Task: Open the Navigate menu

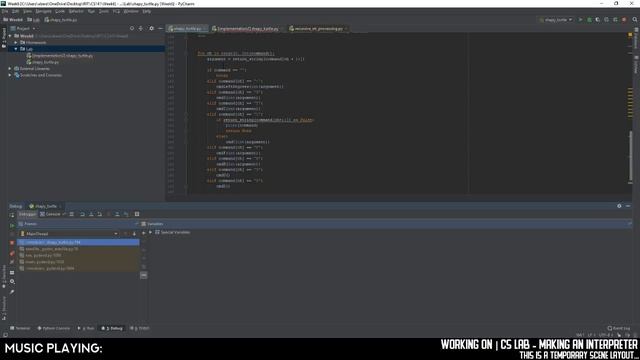Action: (x=43, y=11)
